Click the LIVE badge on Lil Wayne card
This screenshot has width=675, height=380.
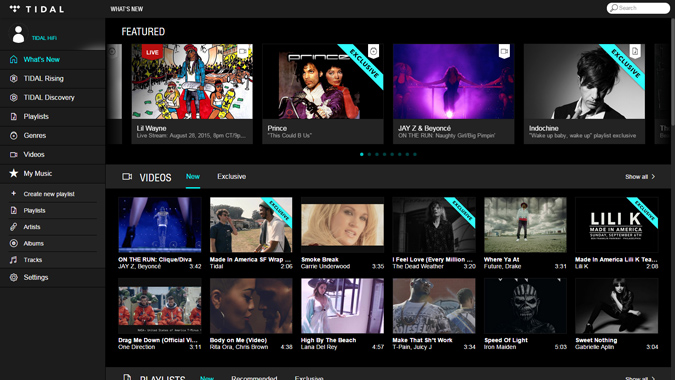coord(152,52)
